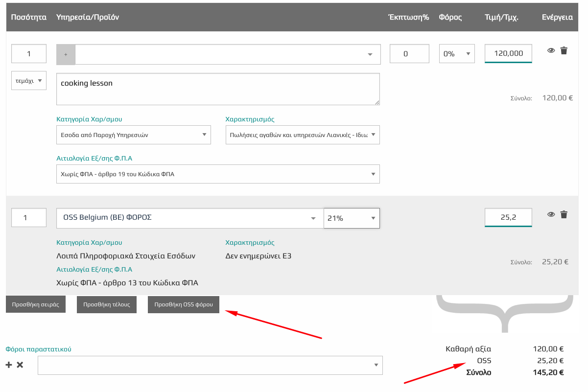This screenshot has height=392, width=588.
Task: Open the 0% tax rate dropdown
Action: point(457,54)
